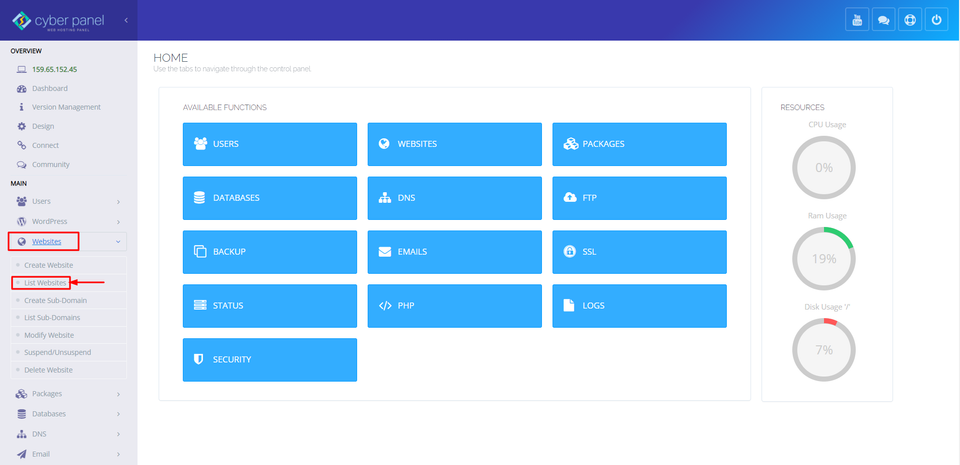Choose Create Website from the submenu
Screen dimensions: 960x465
(x=48, y=265)
